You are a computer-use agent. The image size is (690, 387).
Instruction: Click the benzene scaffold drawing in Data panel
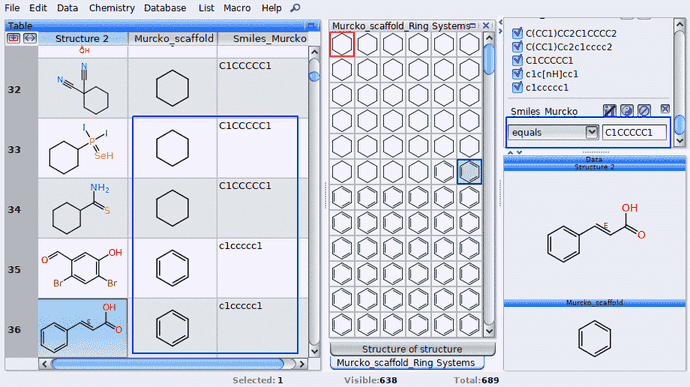[595, 338]
